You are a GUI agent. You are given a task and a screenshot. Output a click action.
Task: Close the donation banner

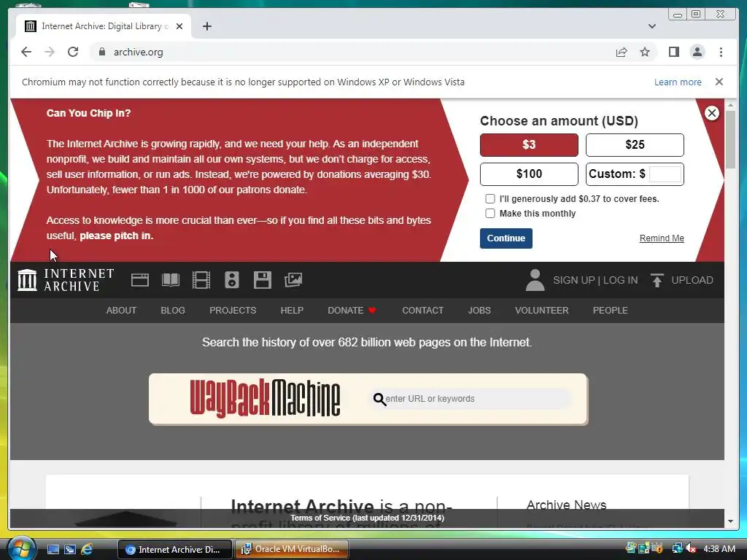[x=712, y=113]
